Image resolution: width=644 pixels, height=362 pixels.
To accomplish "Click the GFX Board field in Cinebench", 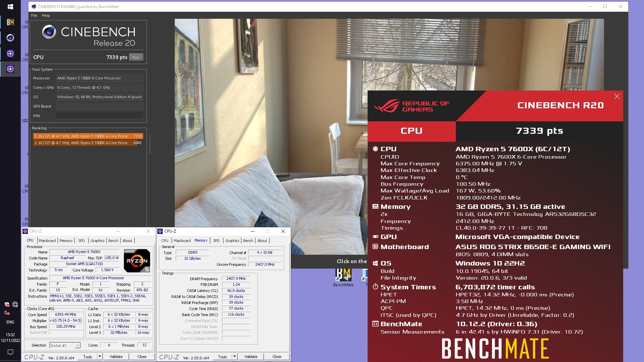I will pyautogui.click(x=99, y=106).
